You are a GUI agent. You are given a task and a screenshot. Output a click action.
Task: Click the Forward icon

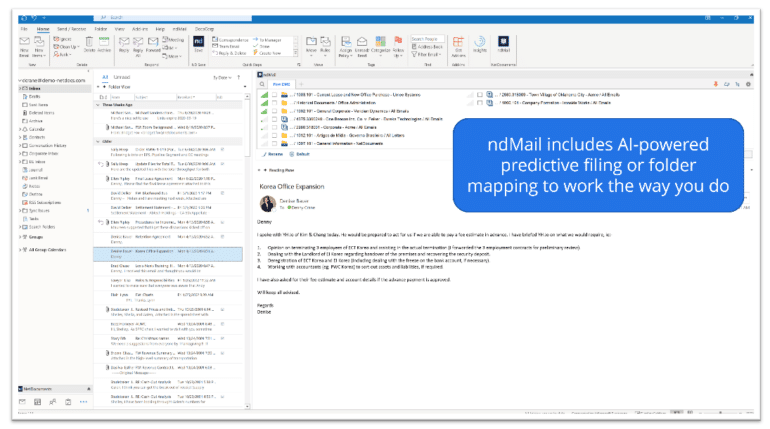pyautogui.click(x=152, y=46)
